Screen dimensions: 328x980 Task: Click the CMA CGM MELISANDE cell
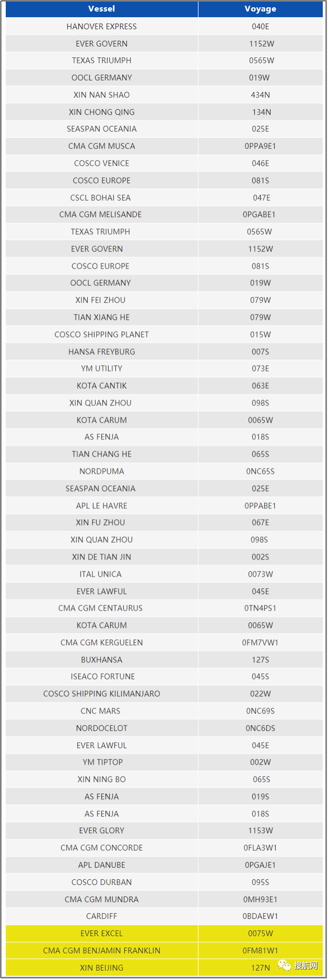click(101, 215)
